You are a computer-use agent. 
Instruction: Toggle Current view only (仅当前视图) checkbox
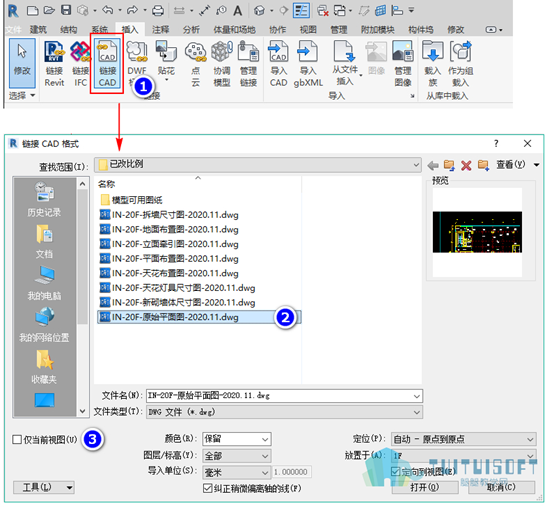click(17, 439)
